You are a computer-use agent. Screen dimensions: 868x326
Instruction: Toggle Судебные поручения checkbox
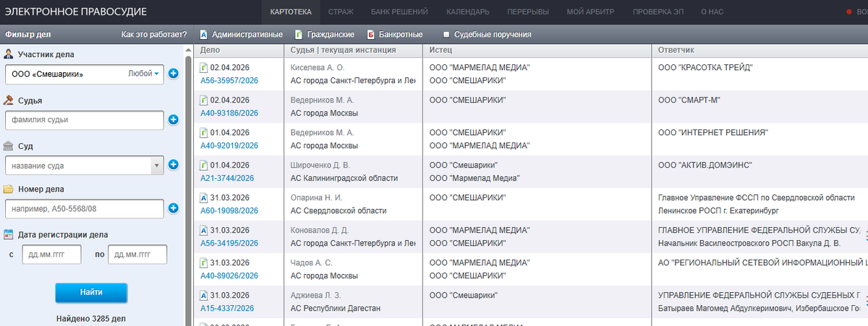pyautogui.click(x=446, y=35)
